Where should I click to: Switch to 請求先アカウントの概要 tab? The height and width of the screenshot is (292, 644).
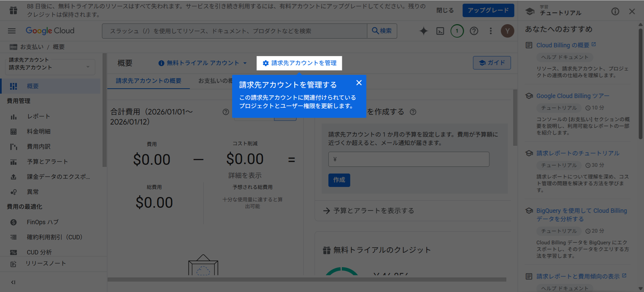pos(149,81)
